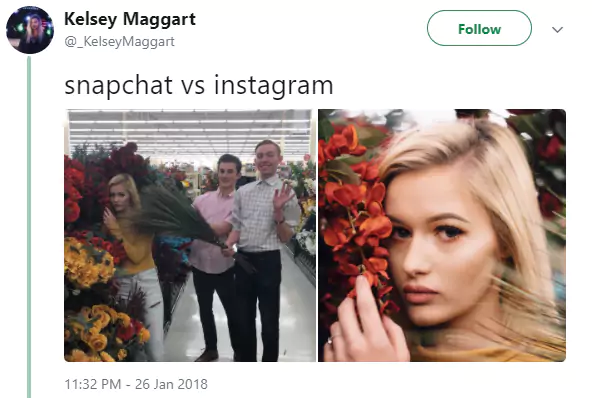Click the green thread line below avatar
Screen dimensions: 592x398
coord(29,227)
